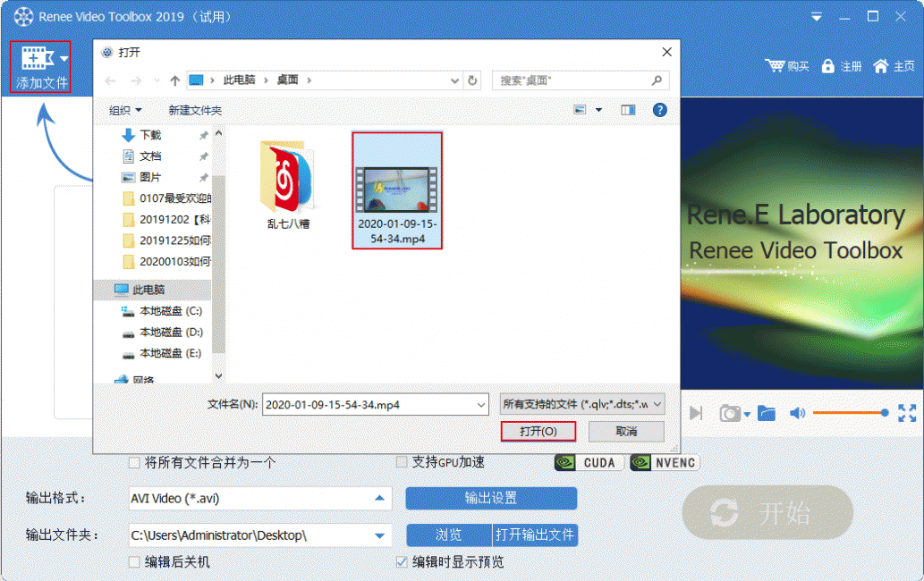Click the back arrow in Open dialog
Image resolution: width=924 pixels, height=581 pixels.
pyautogui.click(x=111, y=80)
